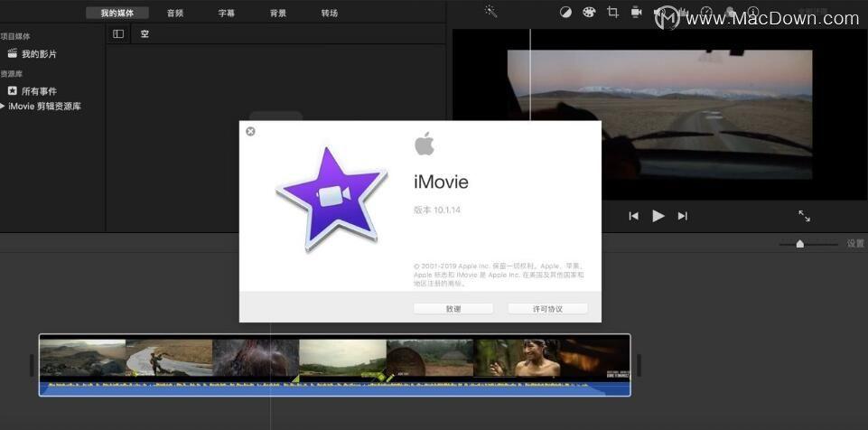
Task: Select the running man on road thumbnail
Action: pyautogui.click(x=170, y=358)
